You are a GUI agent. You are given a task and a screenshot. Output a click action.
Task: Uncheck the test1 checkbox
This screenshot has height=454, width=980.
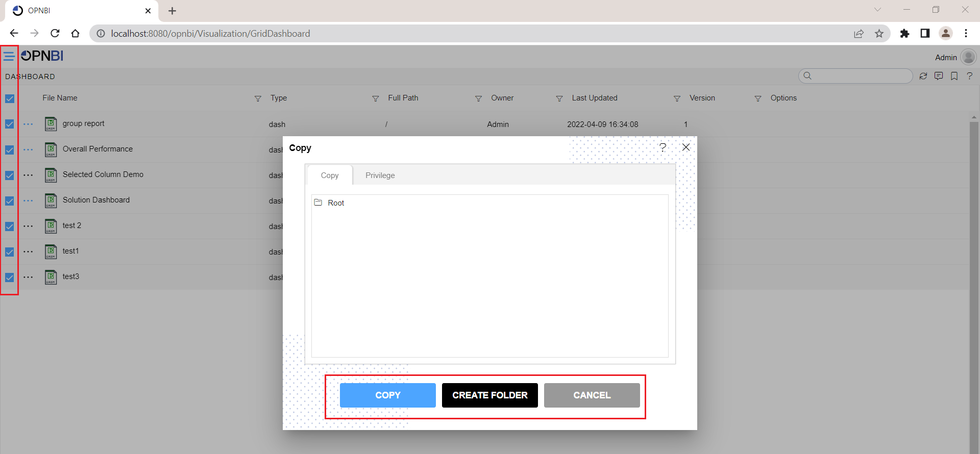[10, 251]
